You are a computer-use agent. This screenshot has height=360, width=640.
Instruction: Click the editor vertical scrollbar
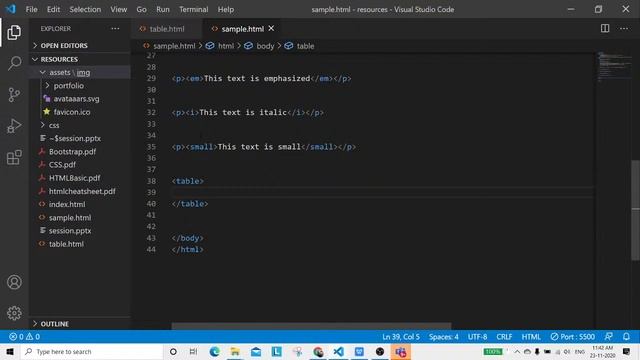point(636,210)
